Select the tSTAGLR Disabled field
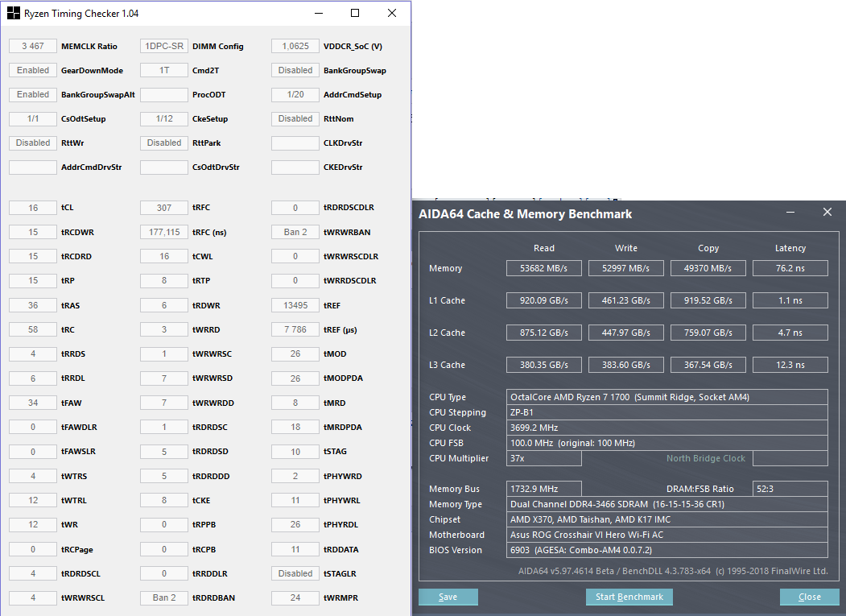 coord(295,573)
